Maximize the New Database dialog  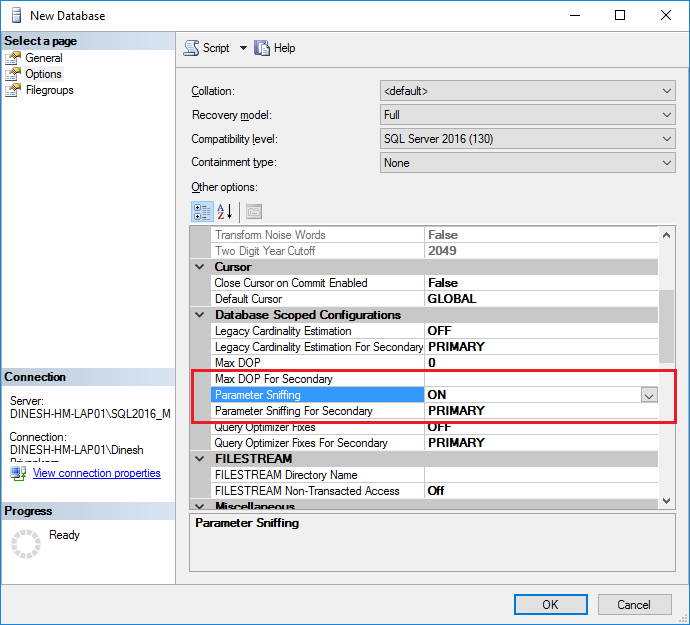click(620, 15)
